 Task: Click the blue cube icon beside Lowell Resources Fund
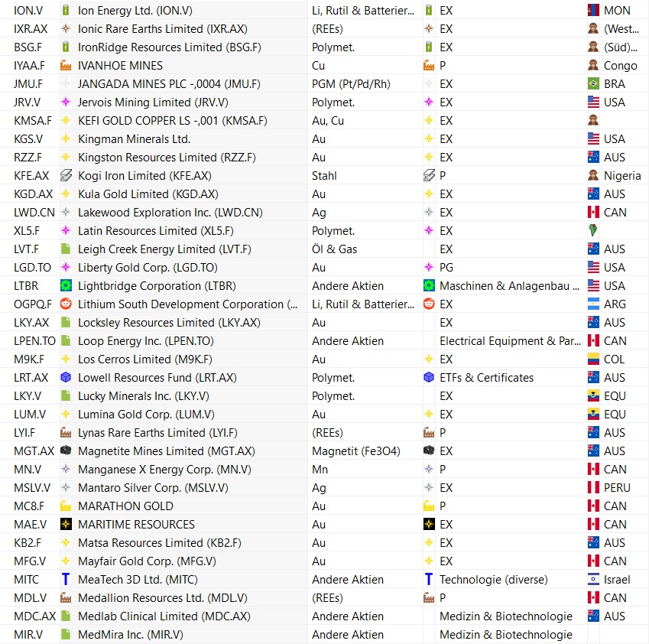(66, 377)
